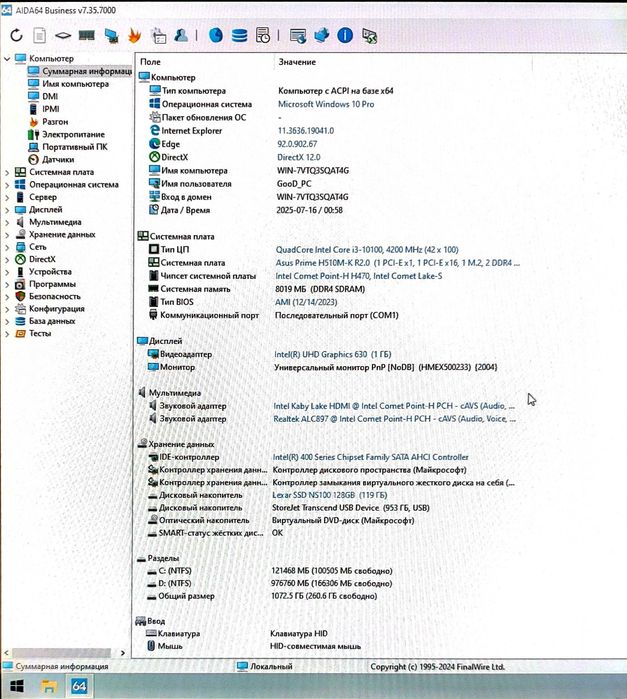Expand the Операционная система tree node

click(x=7, y=185)
